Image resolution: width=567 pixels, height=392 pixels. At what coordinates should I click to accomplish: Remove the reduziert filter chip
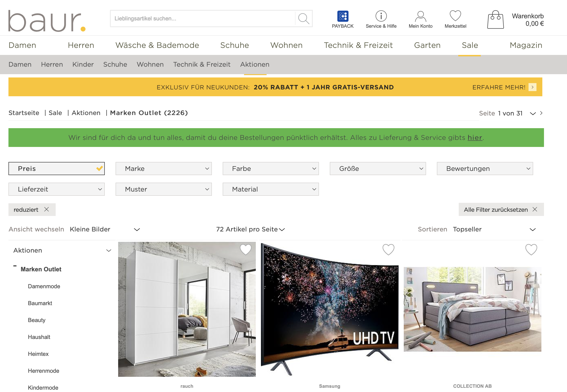point(47,210)
